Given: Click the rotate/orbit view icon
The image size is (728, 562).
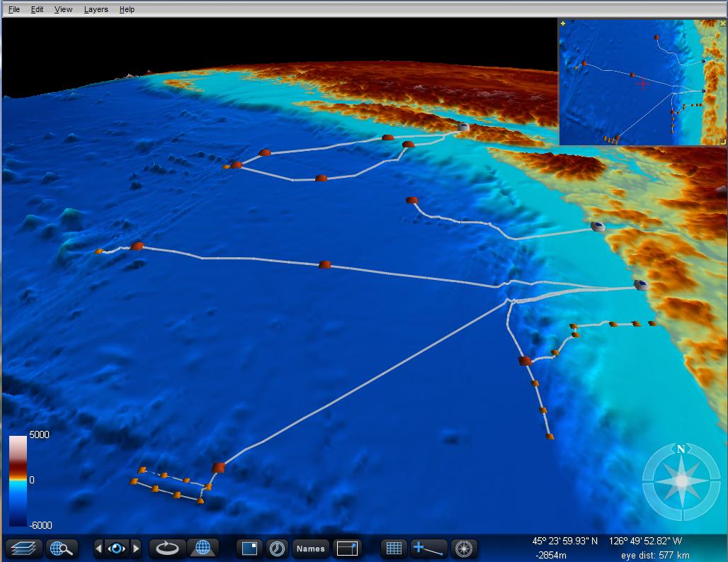Looking at the screenshot, I should click(167, 548).
